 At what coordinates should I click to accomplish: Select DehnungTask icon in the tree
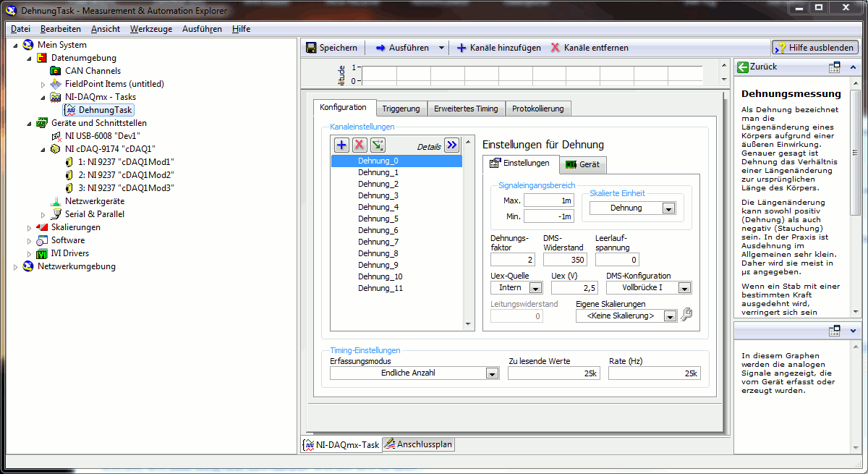(69, 110)
